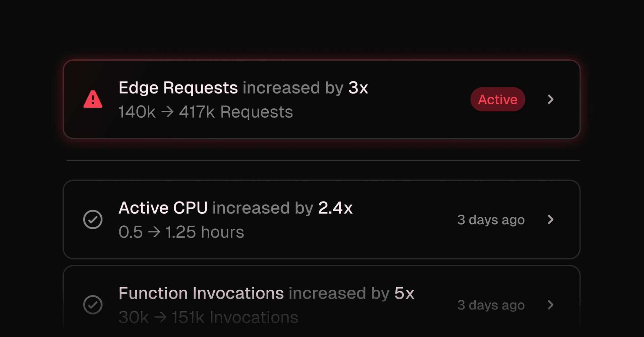Click the "2.4x" multiplier in Active CPU alert
644x337 pixels.
(335, 208)
